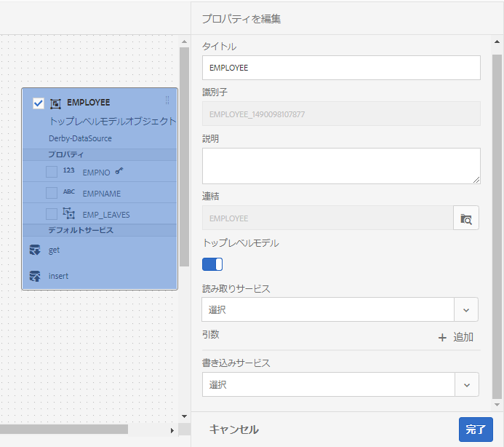Check the EMPNO property checkbox

click(x=52, y=172)
